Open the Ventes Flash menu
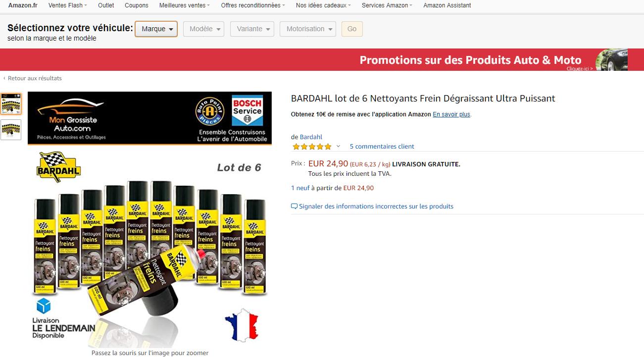 pos(67,5)
